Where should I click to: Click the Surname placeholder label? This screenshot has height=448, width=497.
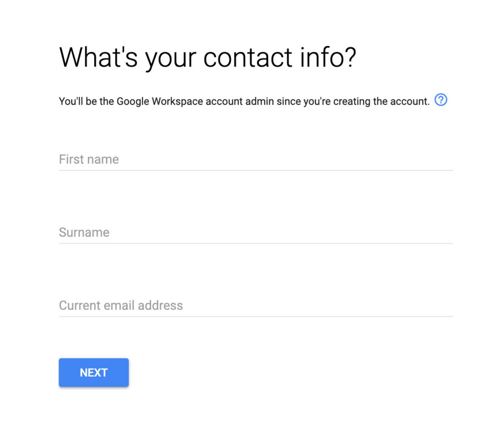(84, 232)
